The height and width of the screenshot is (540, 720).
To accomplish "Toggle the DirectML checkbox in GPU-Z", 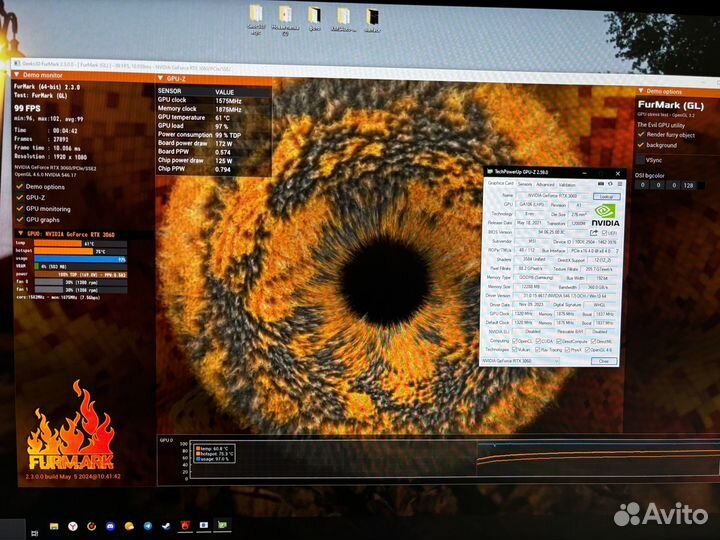I will 594,341.
